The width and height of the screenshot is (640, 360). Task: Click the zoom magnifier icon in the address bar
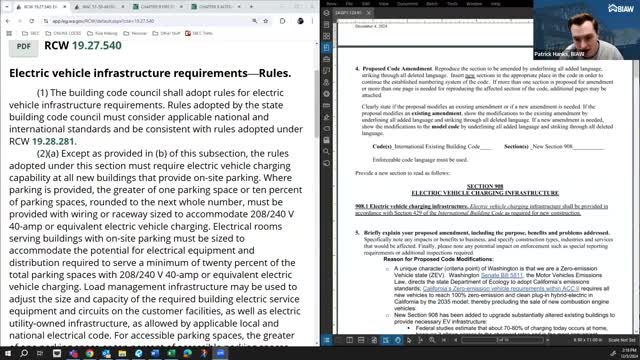[255, 21]
